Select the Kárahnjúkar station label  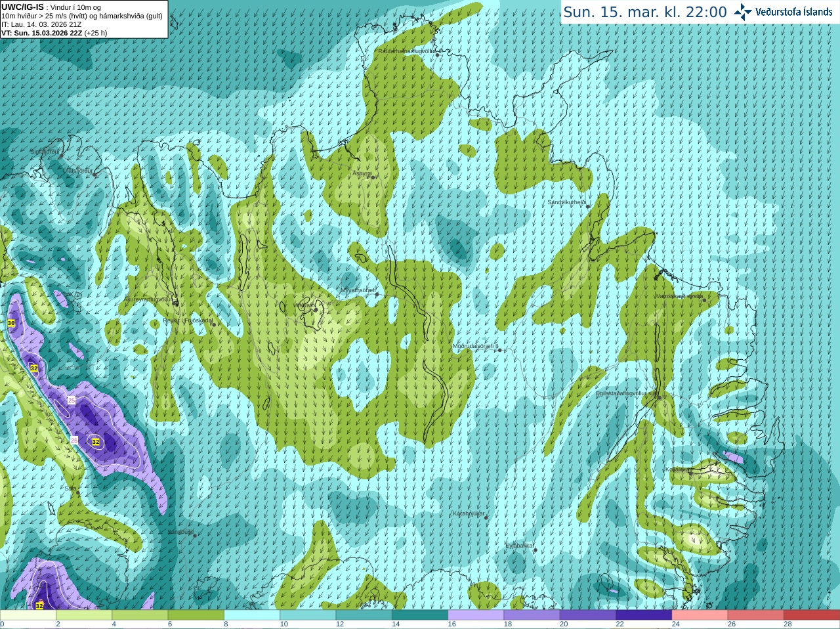click(469, 513)
